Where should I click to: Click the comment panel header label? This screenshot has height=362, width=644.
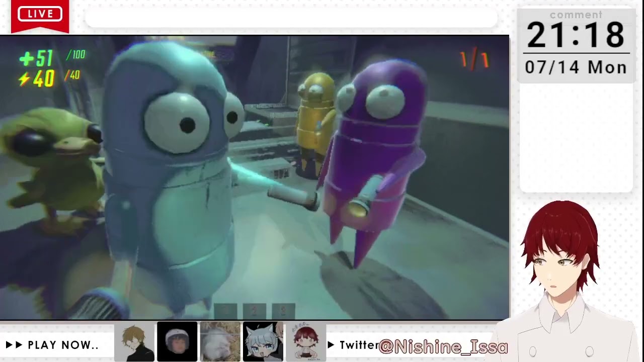[576, 15]
